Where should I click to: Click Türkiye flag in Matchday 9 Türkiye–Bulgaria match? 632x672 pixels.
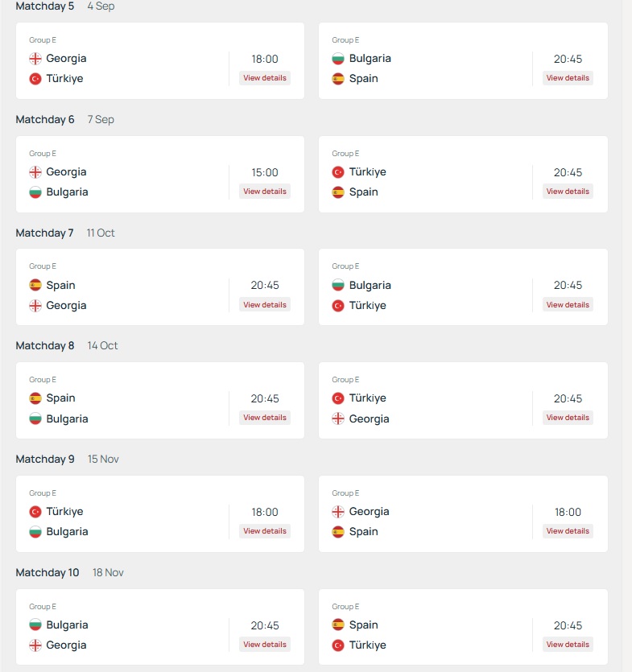coord(35,512)
